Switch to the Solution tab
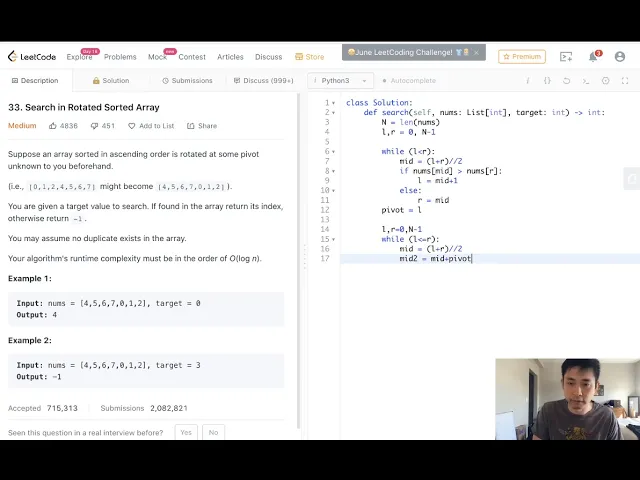640x480 pixels. (x=111, y=80)
